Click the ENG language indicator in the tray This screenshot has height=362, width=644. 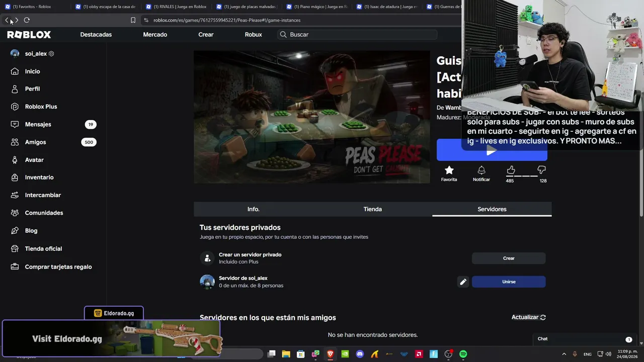point(588,354)
